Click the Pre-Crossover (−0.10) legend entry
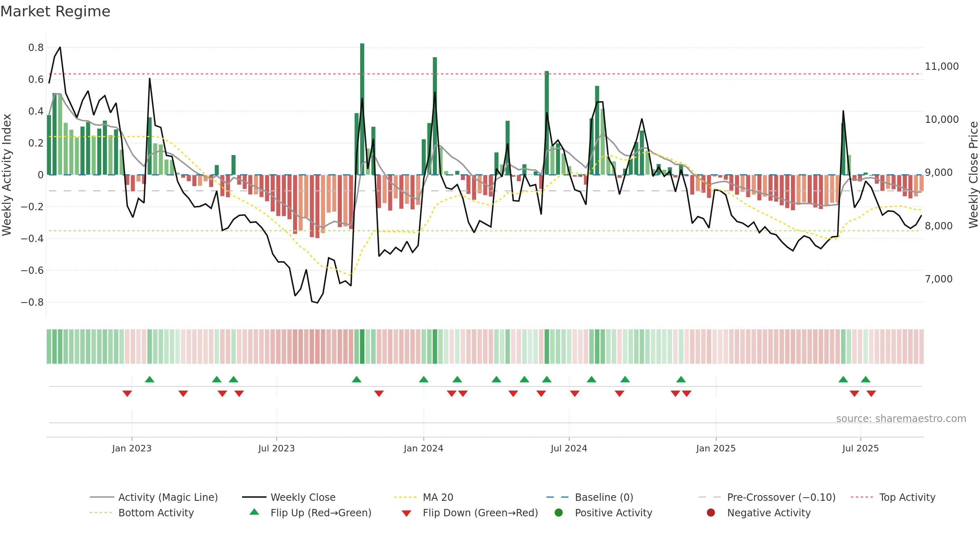 coord(767,497)
